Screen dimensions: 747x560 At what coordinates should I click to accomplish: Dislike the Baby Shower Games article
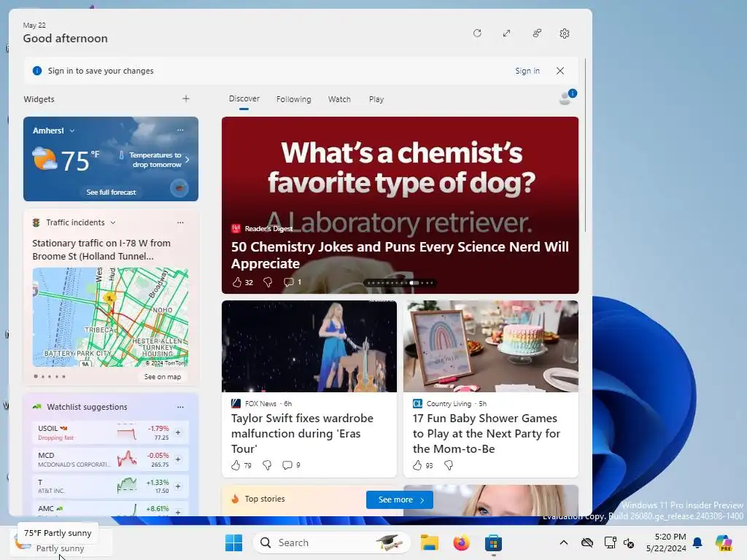(x=449, y=465)
